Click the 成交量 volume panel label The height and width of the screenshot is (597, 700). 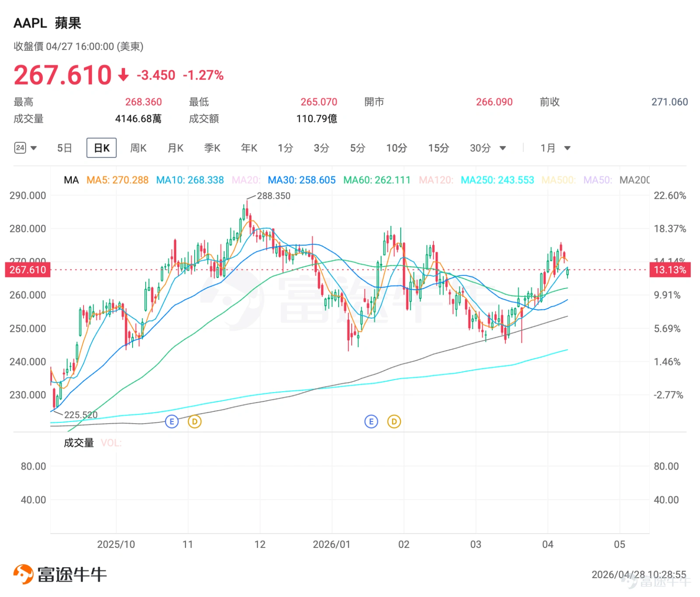pyautogui.click(x=79, y=443)
